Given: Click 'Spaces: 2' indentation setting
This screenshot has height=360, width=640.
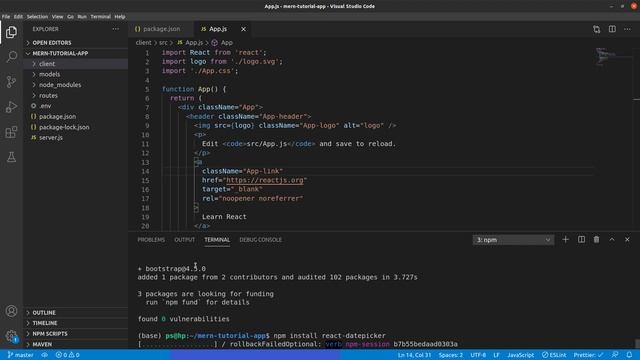Looking at the screenshot, I should 451,355.
